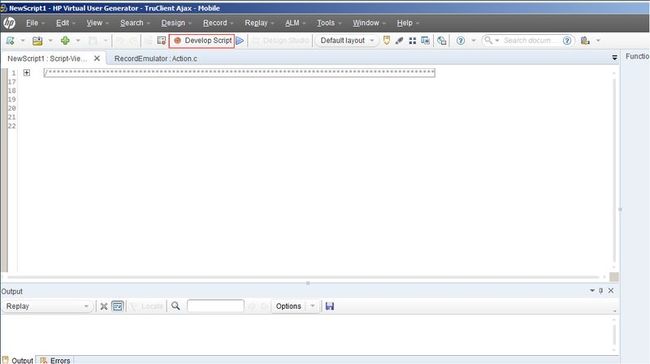Screen dimensions: 650x364
Task: Click the magnifier icon in search documents box
Action: tap(488, 40)
